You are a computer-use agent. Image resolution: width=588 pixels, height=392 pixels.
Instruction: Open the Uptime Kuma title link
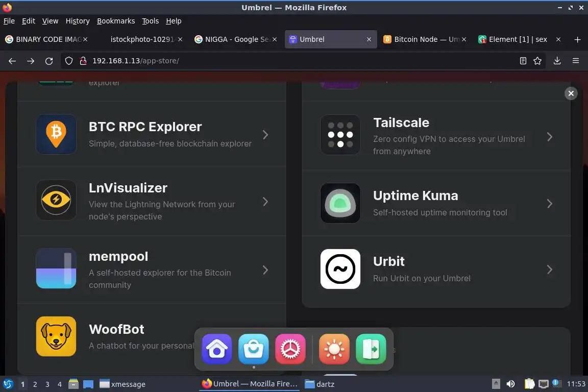coord(415,195)
